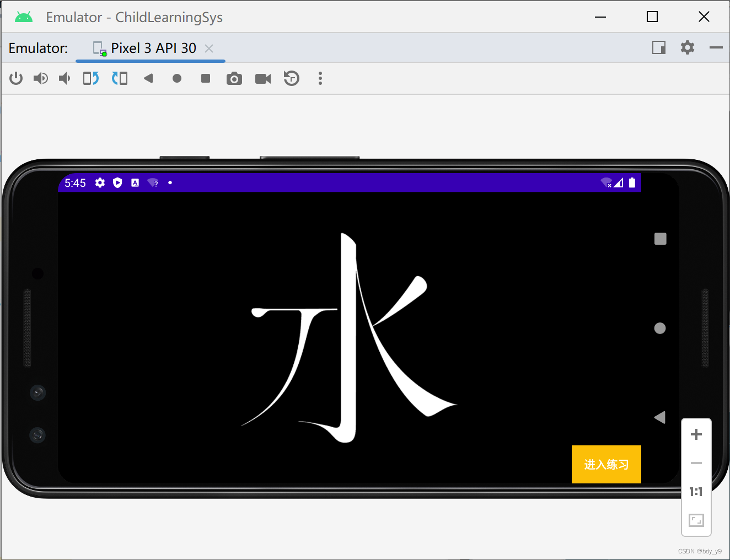Toggle emulator window display mode
Viewport: 730px width, 560px height.
658,47
